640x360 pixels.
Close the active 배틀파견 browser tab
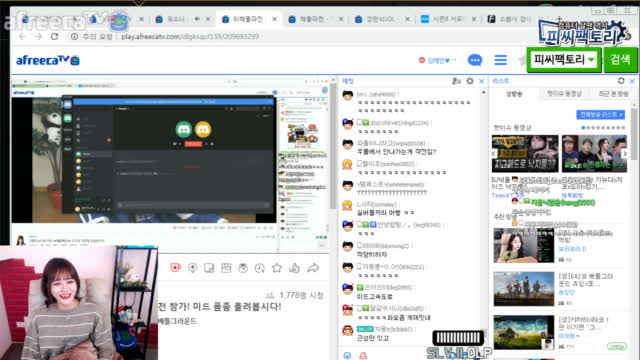pyautogui.click(x=274, y=19)
